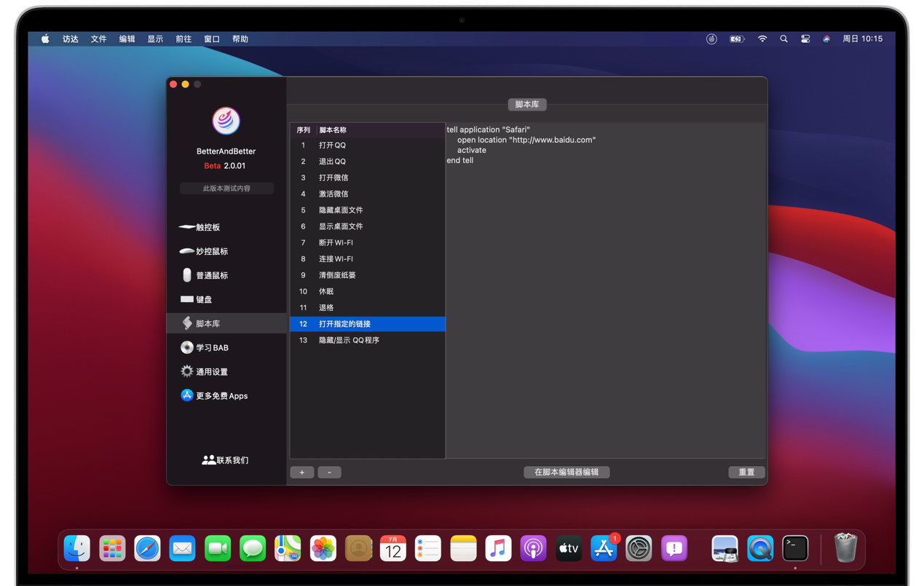Select the 键盘 sidebar section
This screenshot has width=924, height=586.
(205, 298)
